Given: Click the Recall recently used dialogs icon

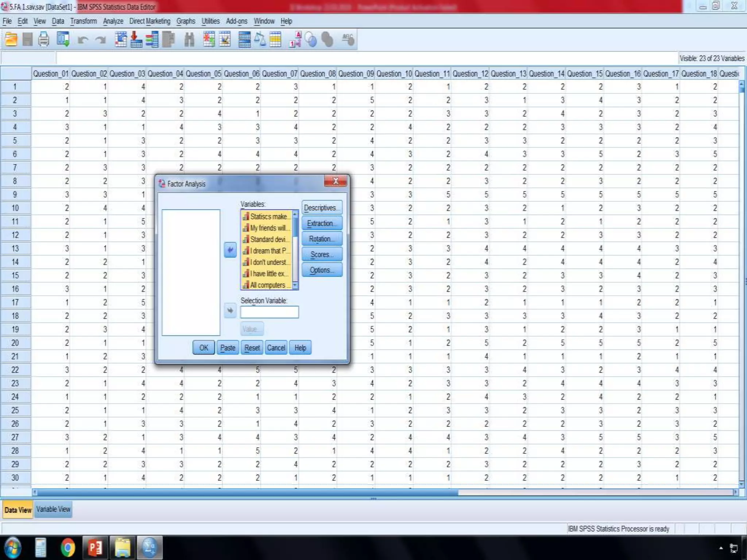Looking at the screenshot, I should (63, 39).
